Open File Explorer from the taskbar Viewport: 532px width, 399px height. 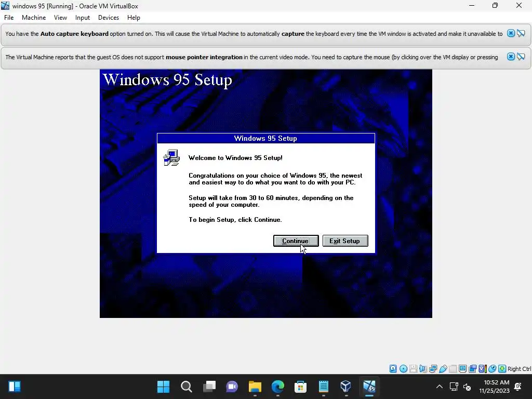[255, 387]
